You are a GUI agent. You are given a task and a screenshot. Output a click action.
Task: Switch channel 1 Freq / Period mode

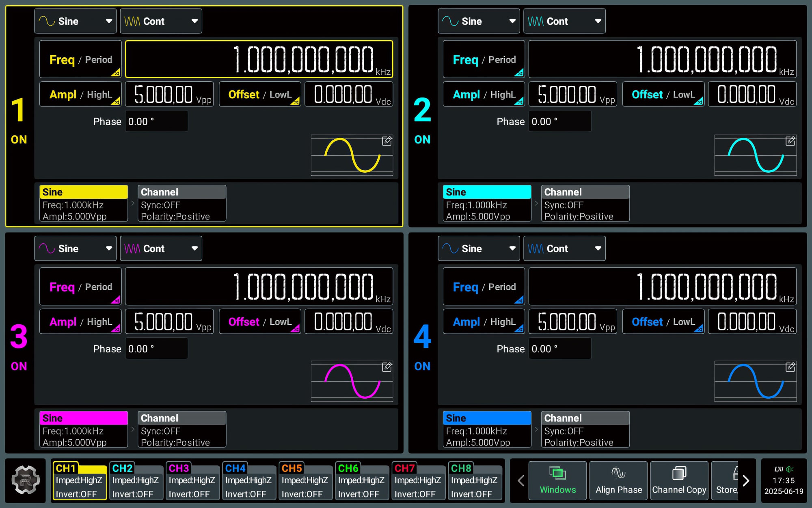80,59
